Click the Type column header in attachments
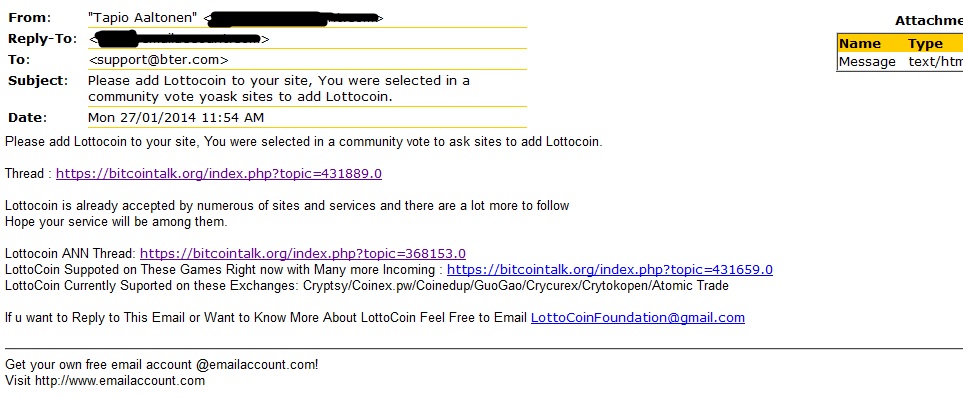The height and width of the screenshot is (398, 963). pos(925,44)
